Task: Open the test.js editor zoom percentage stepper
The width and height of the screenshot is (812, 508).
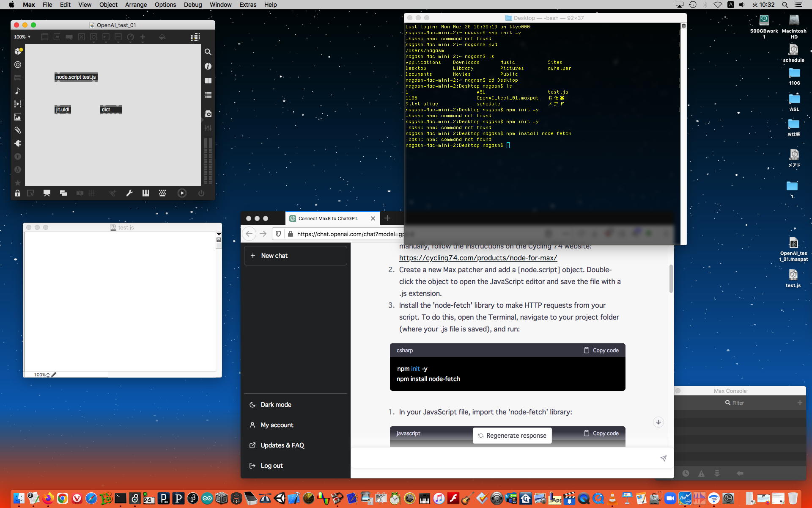Action: (x=48, y=375)
